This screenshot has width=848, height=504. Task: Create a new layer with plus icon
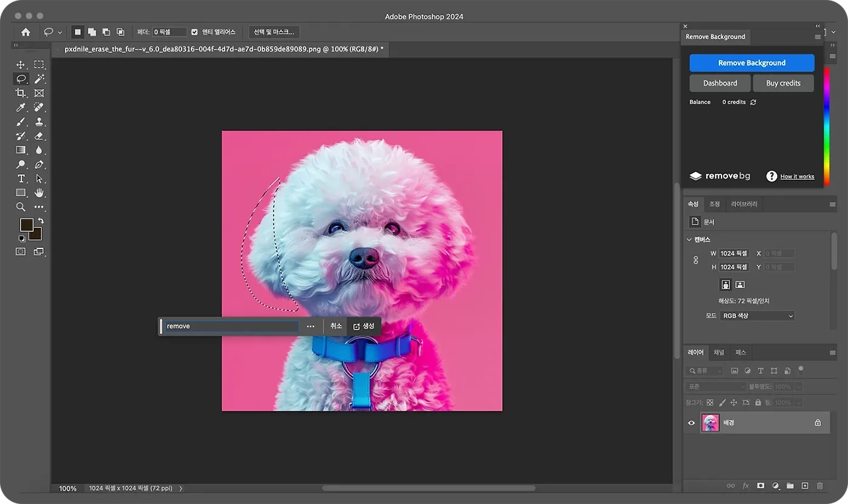point(805,485)
